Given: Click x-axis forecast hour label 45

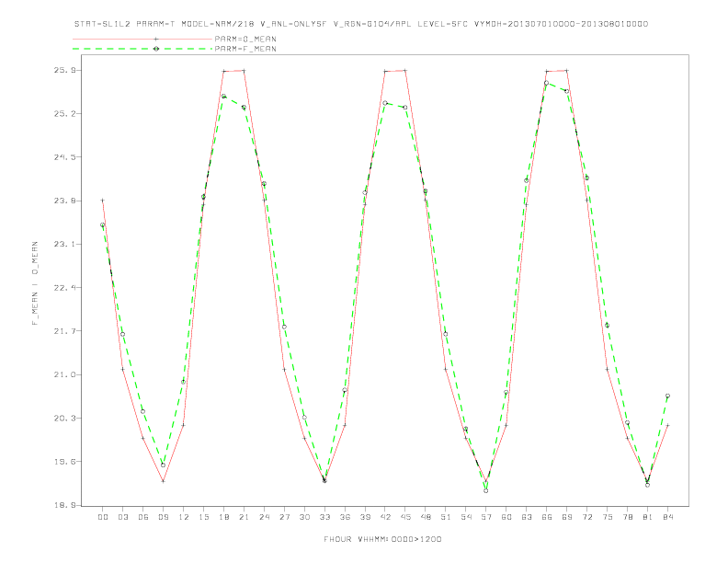Looking at the screenshot, I should pos(405,517).
